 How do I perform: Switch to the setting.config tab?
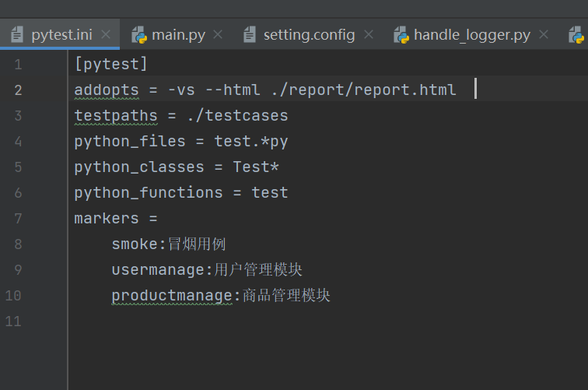pos(309,35)
